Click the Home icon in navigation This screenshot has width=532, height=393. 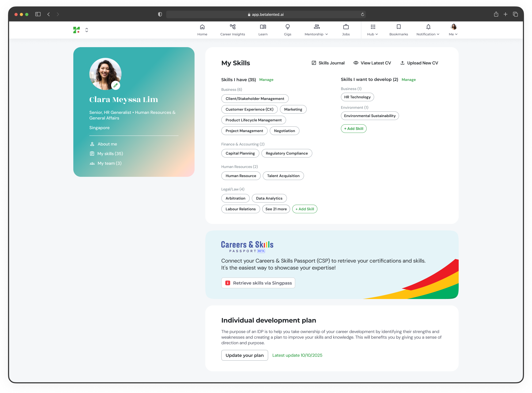[202, 27]
